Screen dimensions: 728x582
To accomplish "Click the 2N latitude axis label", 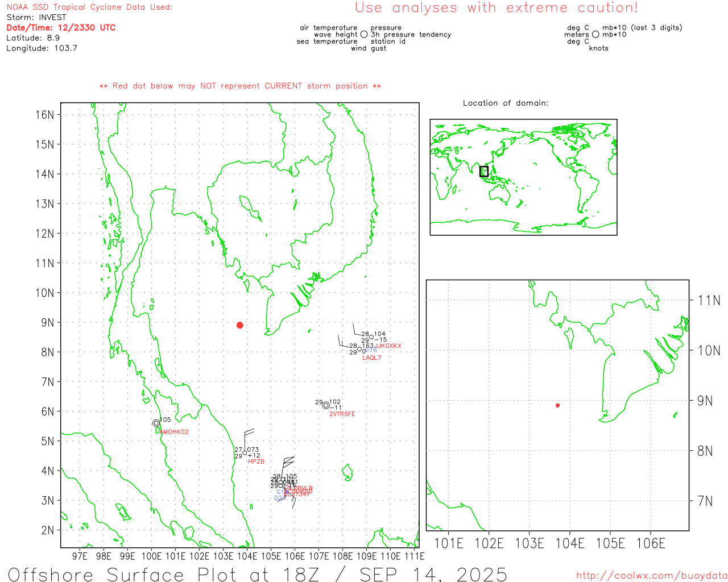I will click(48, 530).
